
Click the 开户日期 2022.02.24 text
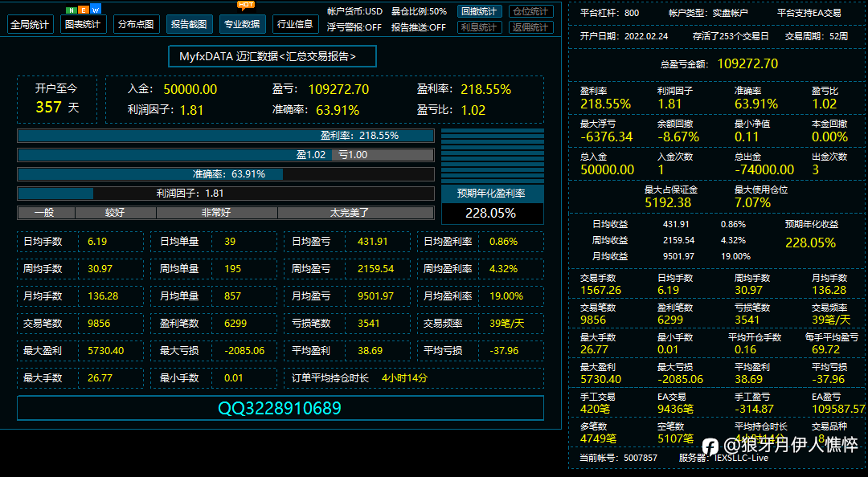point(624,36)
